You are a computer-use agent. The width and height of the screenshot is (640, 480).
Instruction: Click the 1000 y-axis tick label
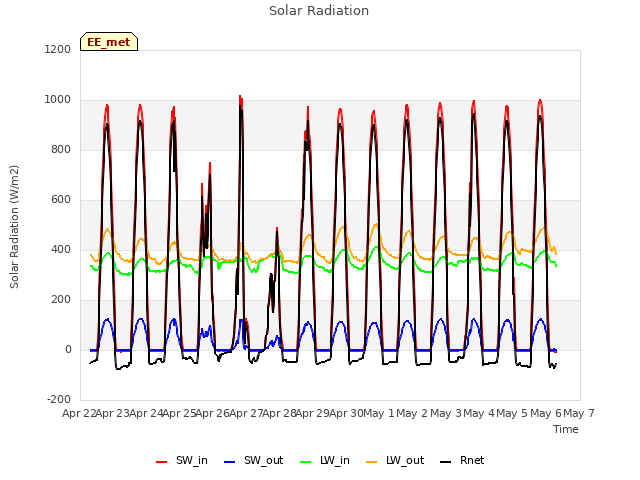click(x=58, y=100)
